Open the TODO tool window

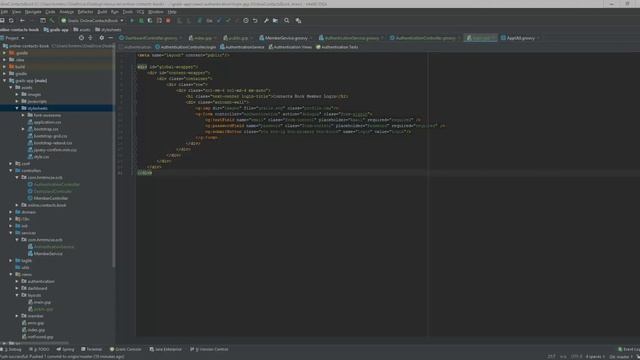40,349
